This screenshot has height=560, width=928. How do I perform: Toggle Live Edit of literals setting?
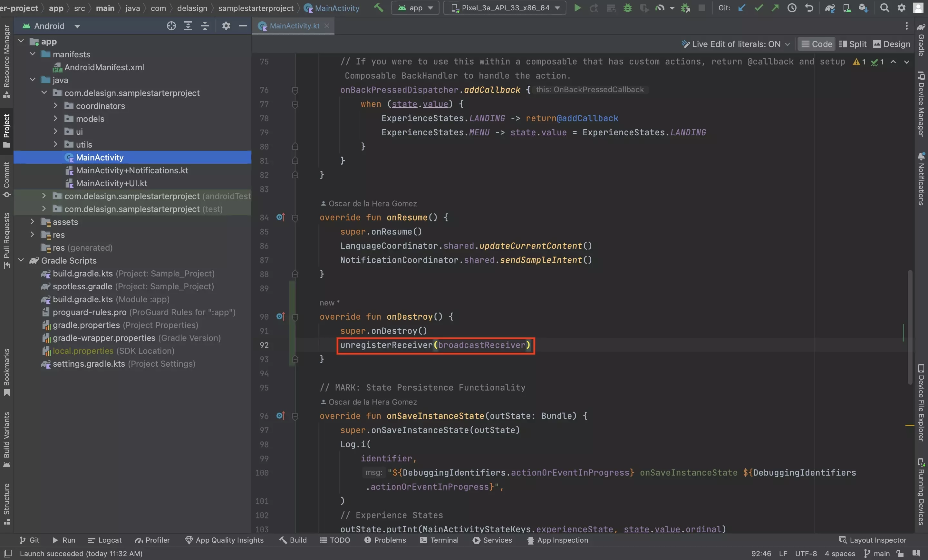[x=735, y=44]
